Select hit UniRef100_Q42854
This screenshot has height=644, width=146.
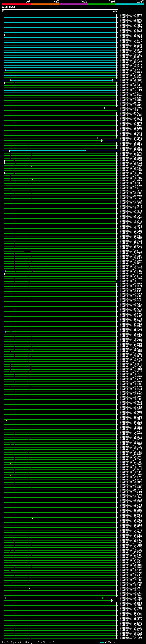click(131, 120)
